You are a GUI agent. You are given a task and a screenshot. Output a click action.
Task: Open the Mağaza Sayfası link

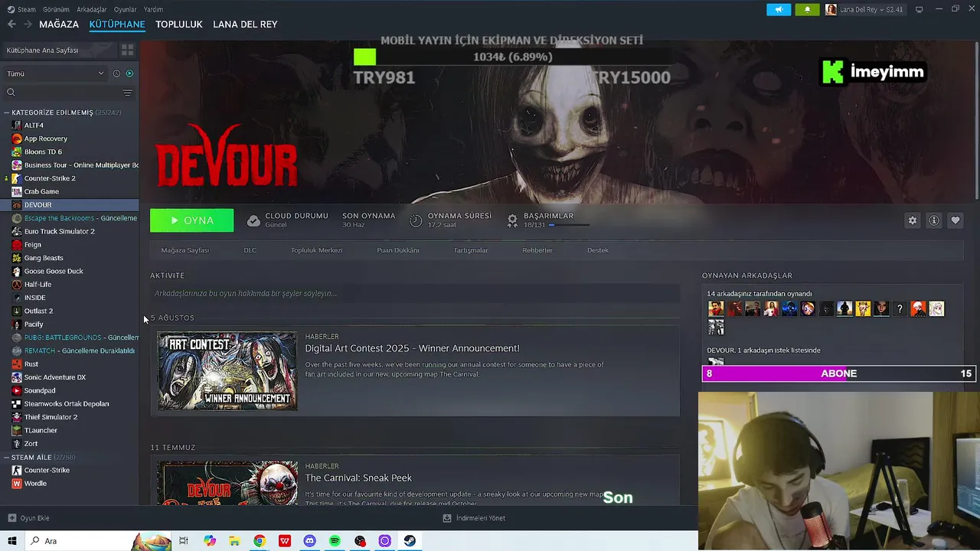tap(185, 250)
